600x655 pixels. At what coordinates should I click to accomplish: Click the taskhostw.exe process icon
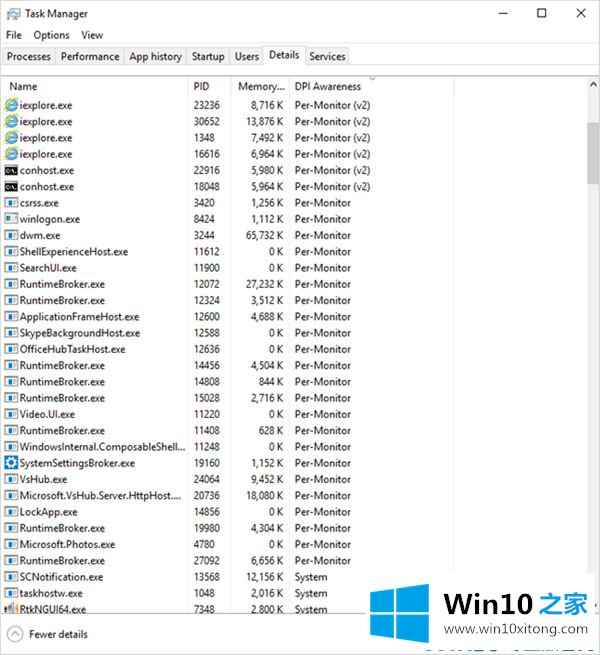click(x=11, y=593)
